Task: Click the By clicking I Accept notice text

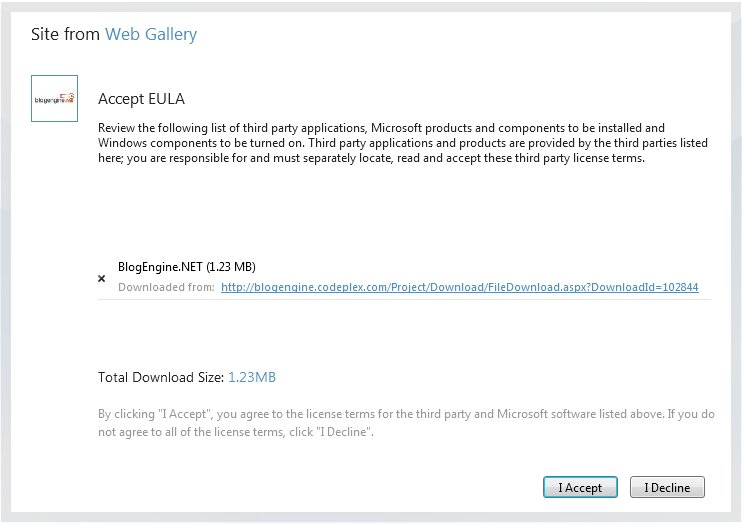Action: coord(406,423)
